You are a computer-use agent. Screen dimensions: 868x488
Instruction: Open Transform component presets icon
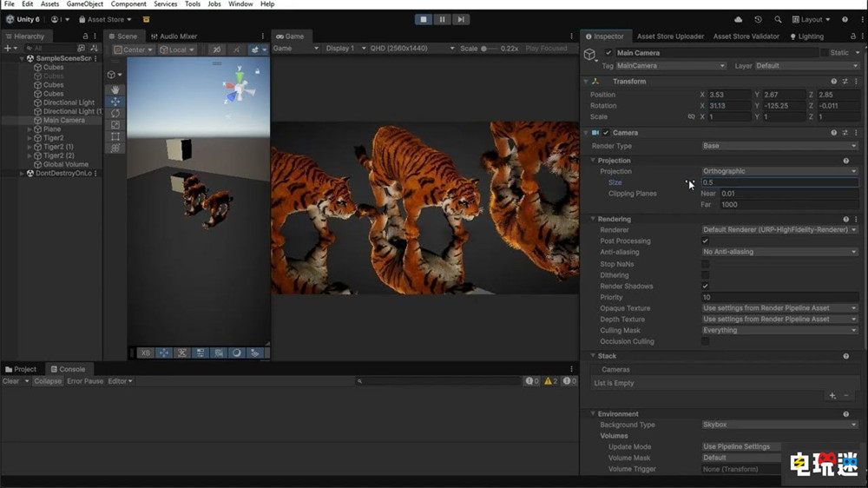(845, 82)
